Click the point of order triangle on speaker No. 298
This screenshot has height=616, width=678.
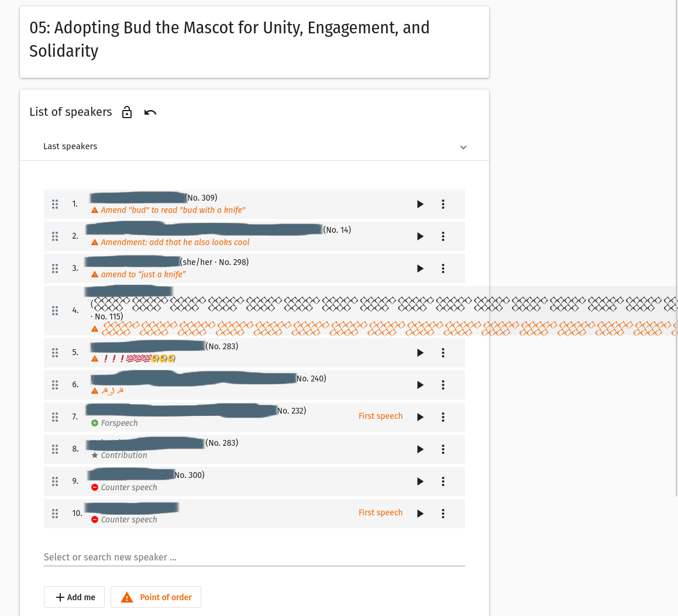point(94,274)
